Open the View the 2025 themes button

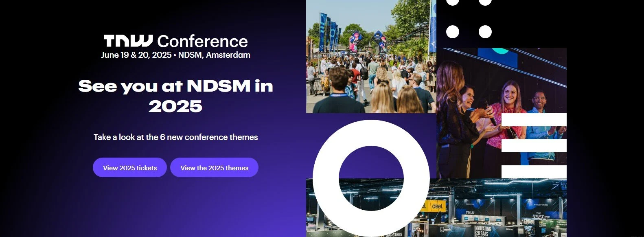214,168
